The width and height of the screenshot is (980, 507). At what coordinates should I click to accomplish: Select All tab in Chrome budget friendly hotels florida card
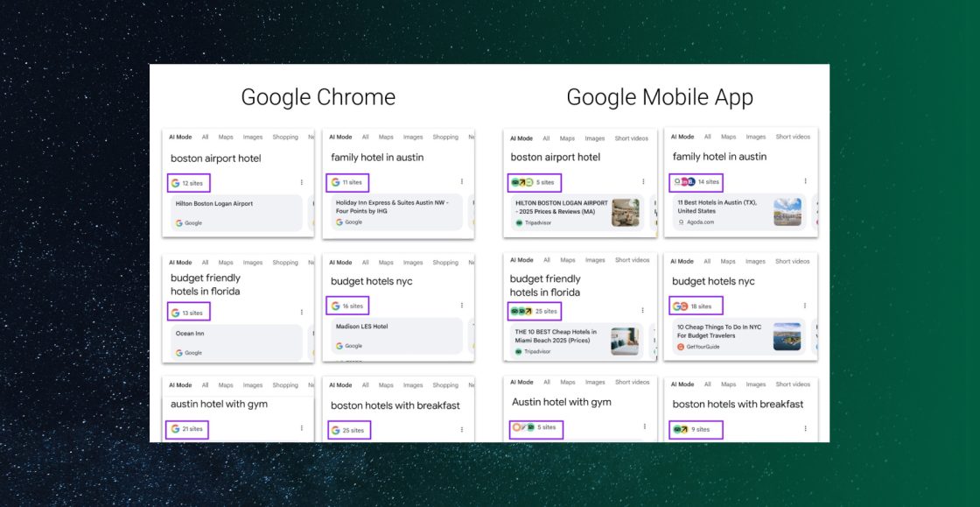205,263
